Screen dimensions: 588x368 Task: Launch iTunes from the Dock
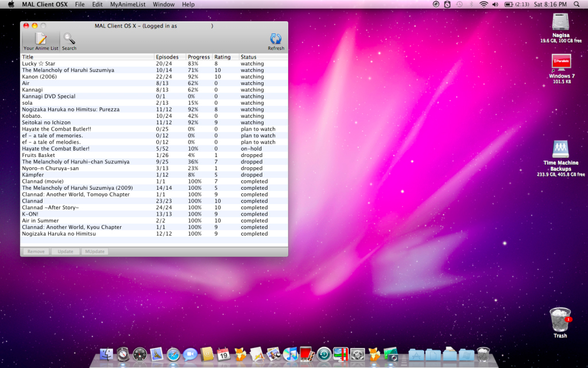click(x=291, y=354)
